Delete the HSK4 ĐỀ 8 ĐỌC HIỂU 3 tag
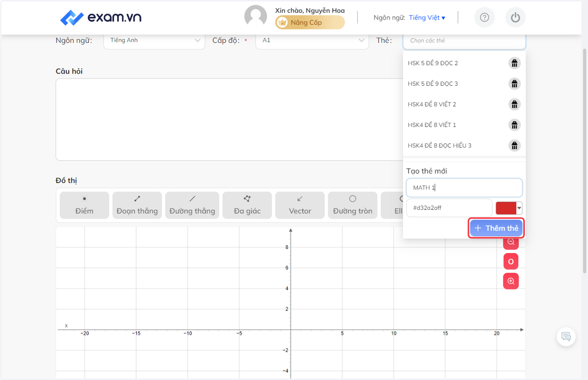 pos(514,146)
